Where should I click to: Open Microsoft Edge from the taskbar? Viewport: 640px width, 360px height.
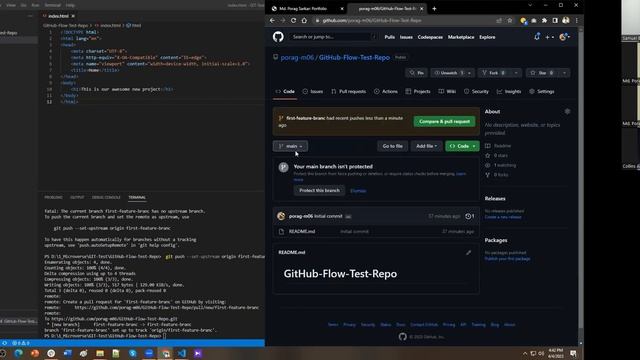pos(19,353)
